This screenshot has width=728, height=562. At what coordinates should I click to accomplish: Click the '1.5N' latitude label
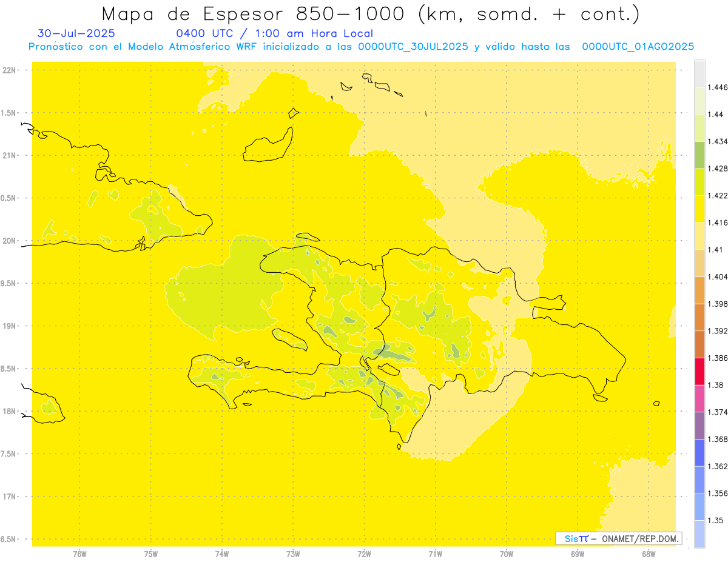[9, 113]
